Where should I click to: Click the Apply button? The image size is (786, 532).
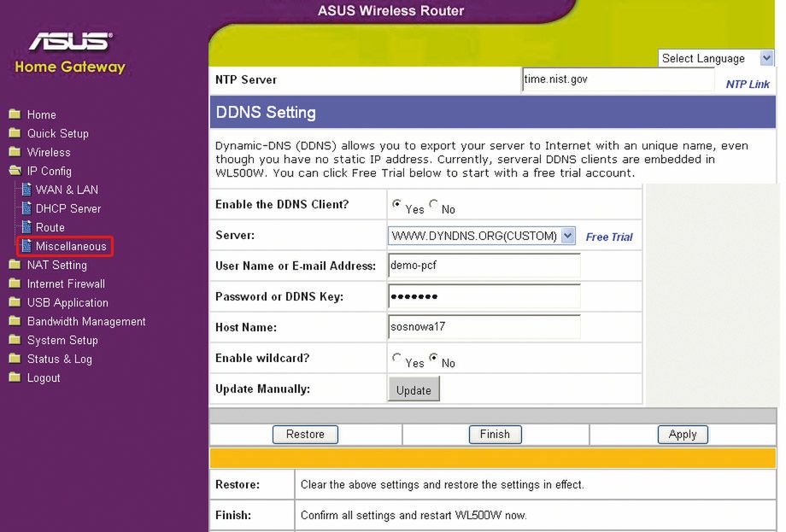(683, 435)
